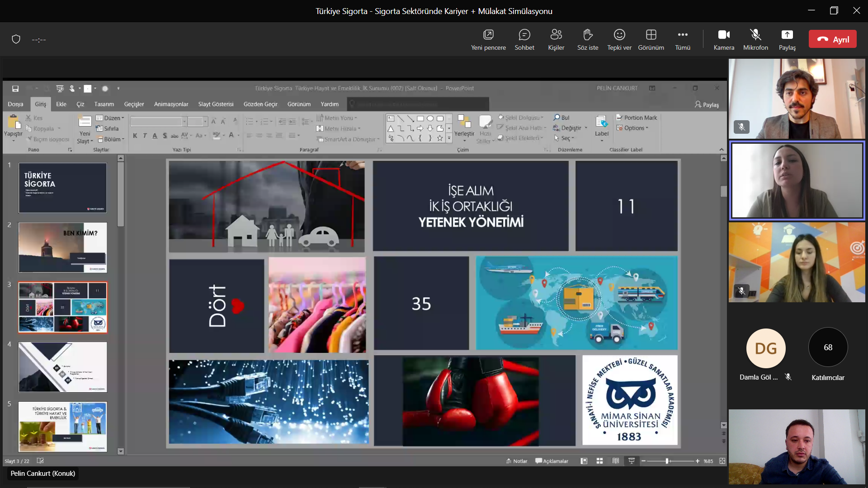The image size is (868, 488).
Task: Expand the Değiştir replace dropdown
Action: click(x=571, y=128)
